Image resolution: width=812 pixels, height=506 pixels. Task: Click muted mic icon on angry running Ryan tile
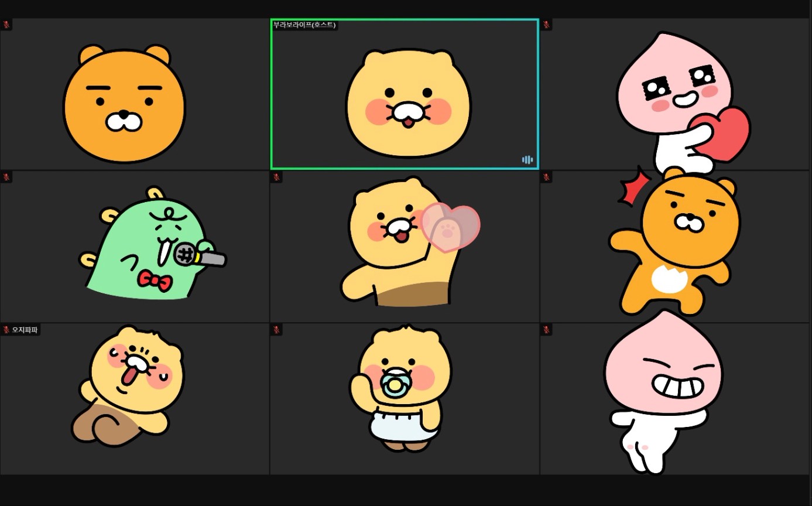pos(546,177)
